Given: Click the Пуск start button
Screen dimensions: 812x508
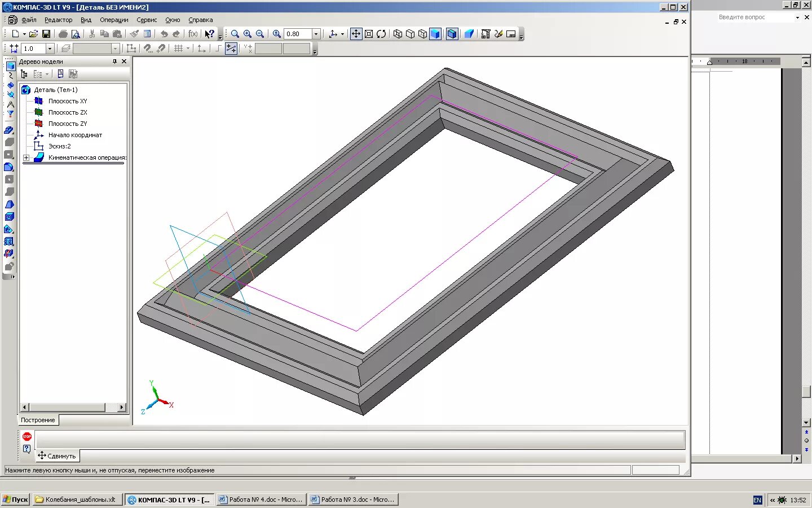Looking at the screenshot, I should tap(15, 500).
